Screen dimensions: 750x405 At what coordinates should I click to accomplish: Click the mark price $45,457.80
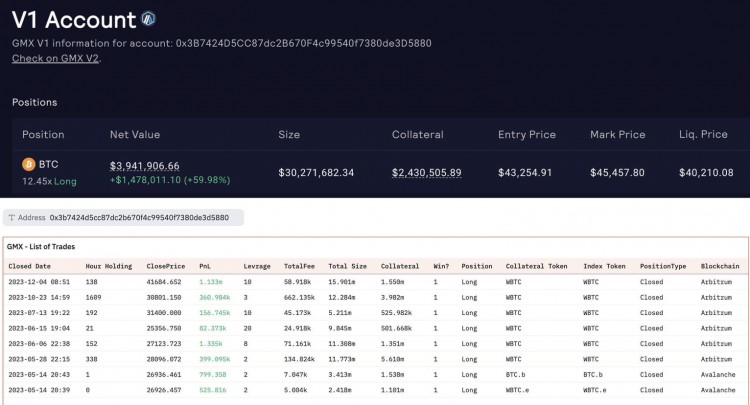(x=617, y=173)
